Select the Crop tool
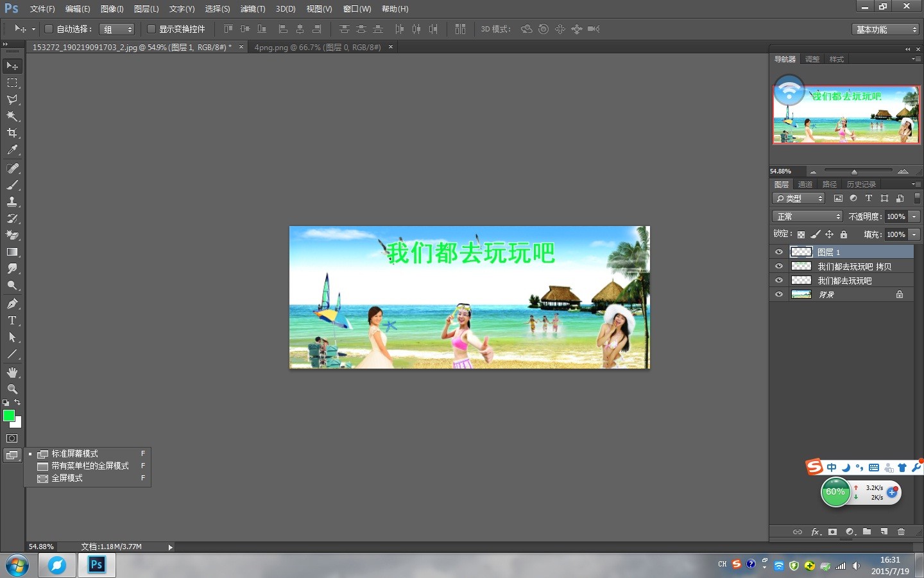This screenshot has height=578, width=924. (x=12, y=133)
